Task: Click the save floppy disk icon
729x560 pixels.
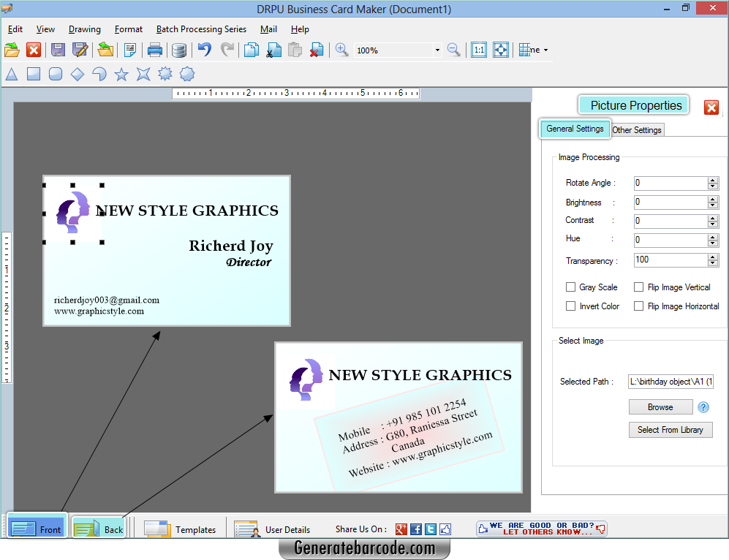Action: pos(58,50)
